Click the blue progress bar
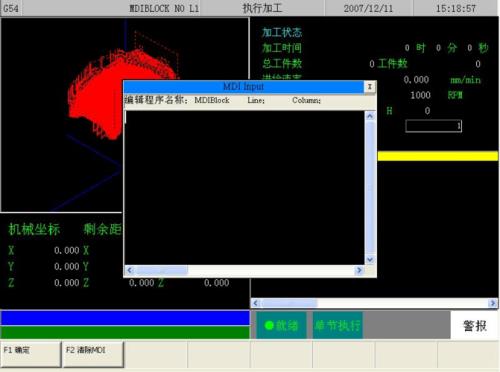 pos(125,318)
